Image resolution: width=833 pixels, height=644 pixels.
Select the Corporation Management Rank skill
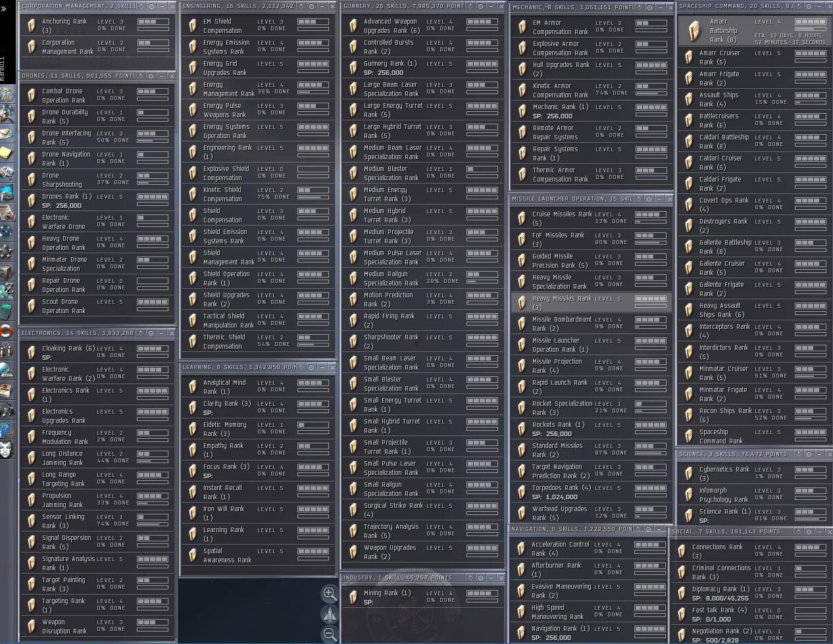pyautogui.click(x=98, y=47)
